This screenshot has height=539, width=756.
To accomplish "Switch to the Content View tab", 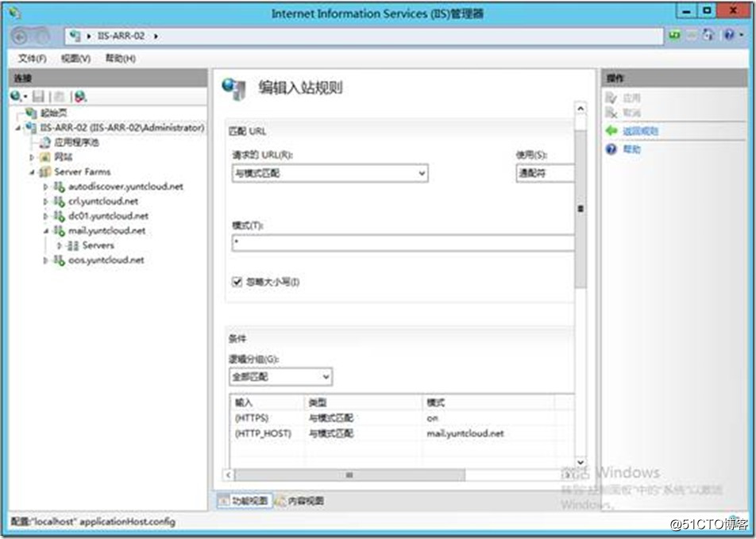I will 299,501.
